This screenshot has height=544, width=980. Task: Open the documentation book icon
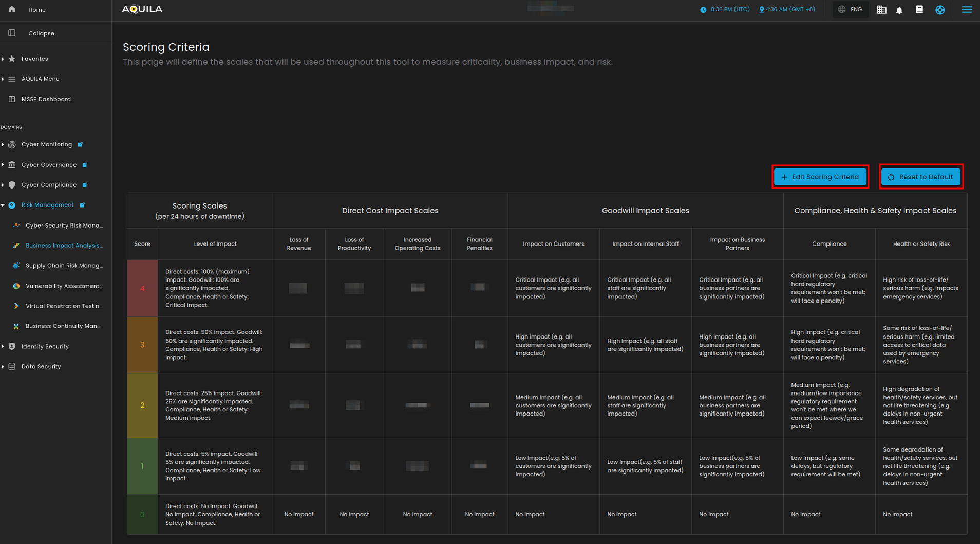[919, 10]
